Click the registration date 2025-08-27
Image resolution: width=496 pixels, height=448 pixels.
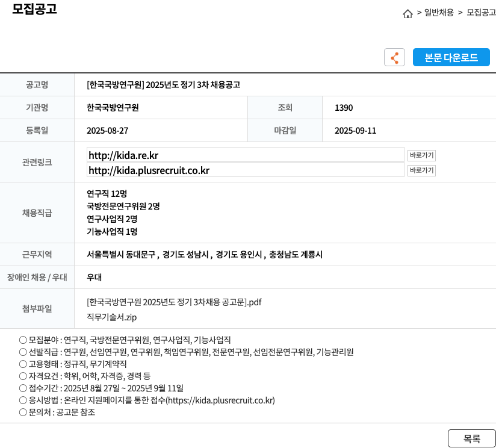pyautogui.click(x=108, y=130)
